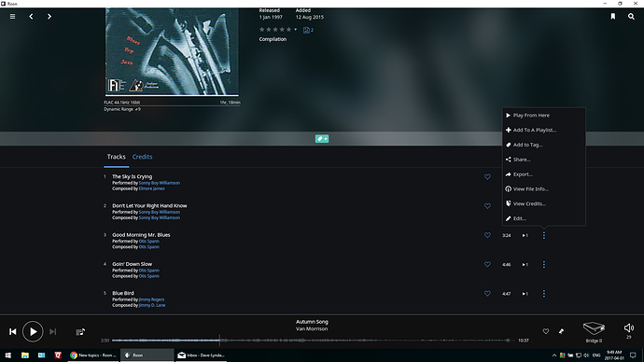
Task: Open Elmore James composer link
Action: coord(151,188)
